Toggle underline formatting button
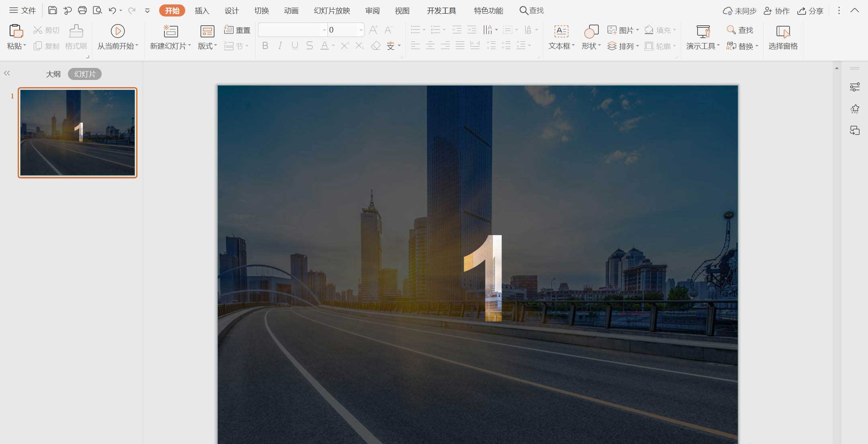This screenshot has width=868, height=444. 295,46
